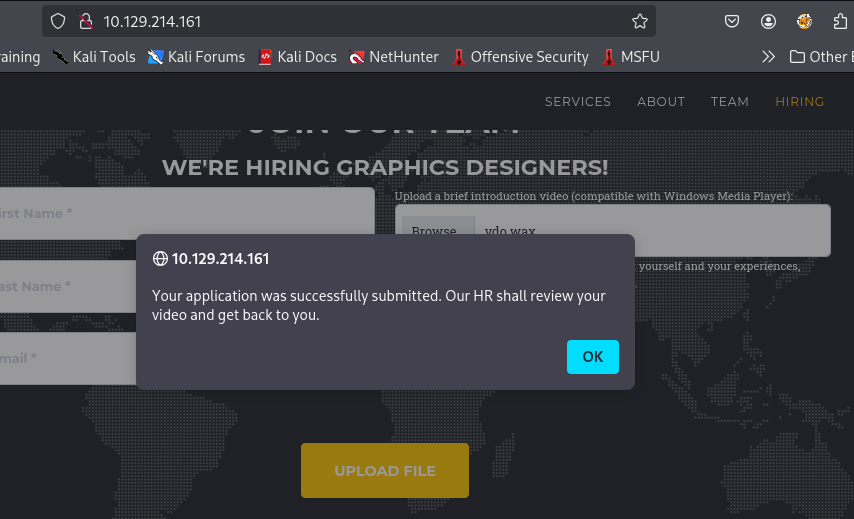Open the Offensive Security bookmark

(x=520, y=57)
